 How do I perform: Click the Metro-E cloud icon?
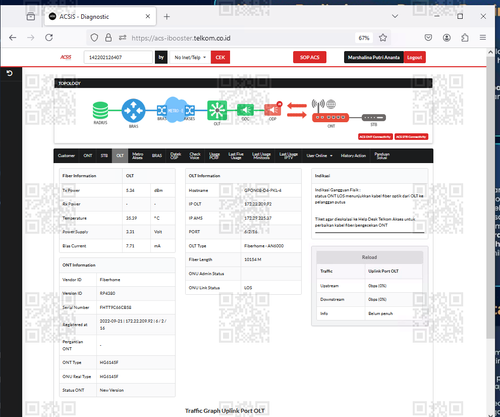pyautogui.click(x=175, y=110)
